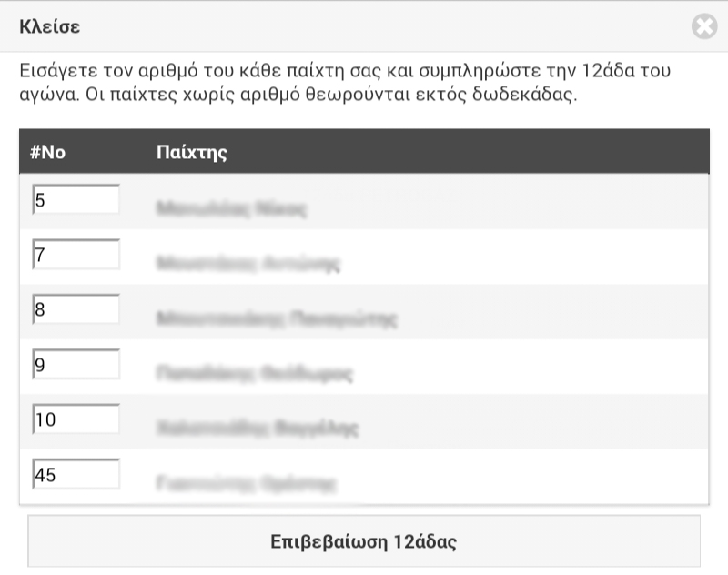Select the player name in the number 8 row
Viewport: 728px width, 575px height.
click(x=277, y=319)
